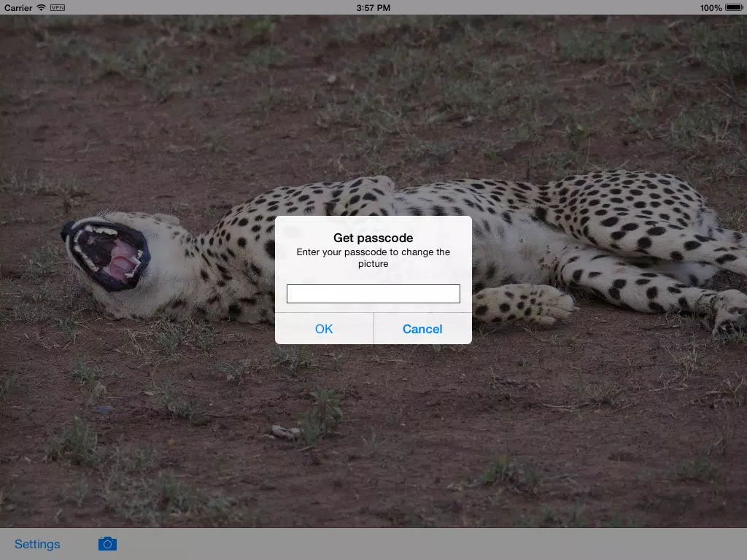The height and width of the screenshot is (560, 747).
Task: Tap the camera icon in the toolbar
Action: pyautogui.click(x=107, y=543)
